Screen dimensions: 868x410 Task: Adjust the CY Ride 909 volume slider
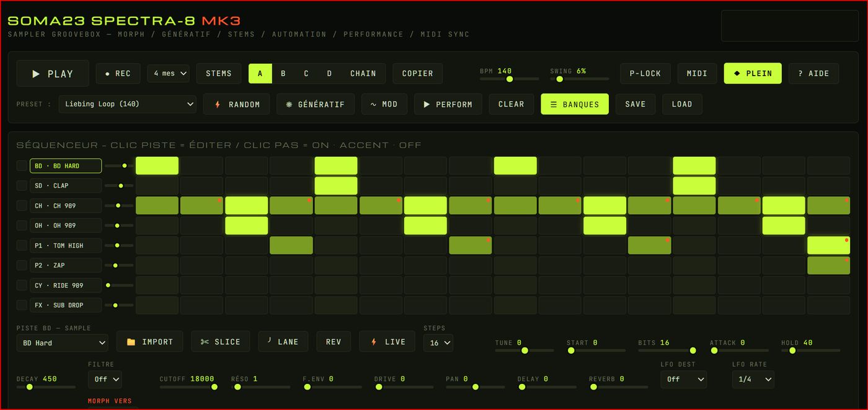(119, 285)
